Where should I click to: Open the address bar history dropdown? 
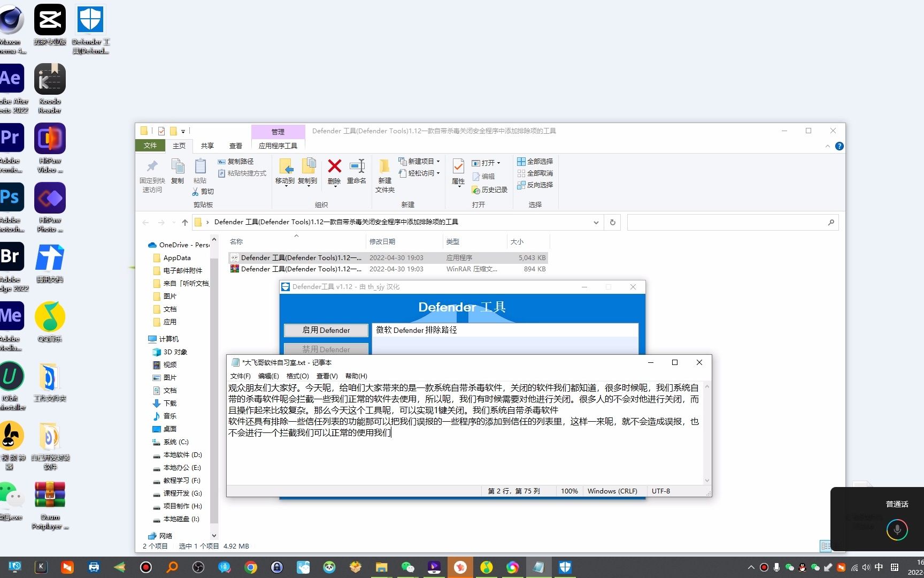pos(596,222)
